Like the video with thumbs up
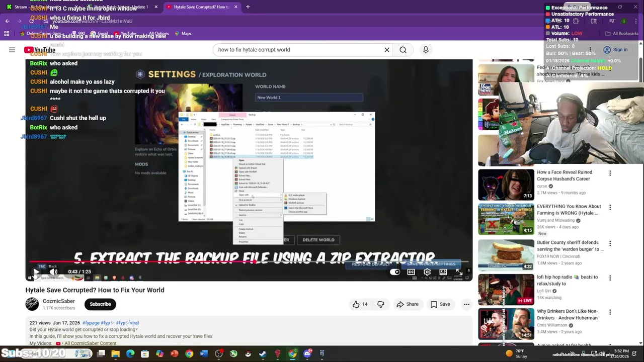The height and width of the screenshot is (362, 644). (360, 304)
